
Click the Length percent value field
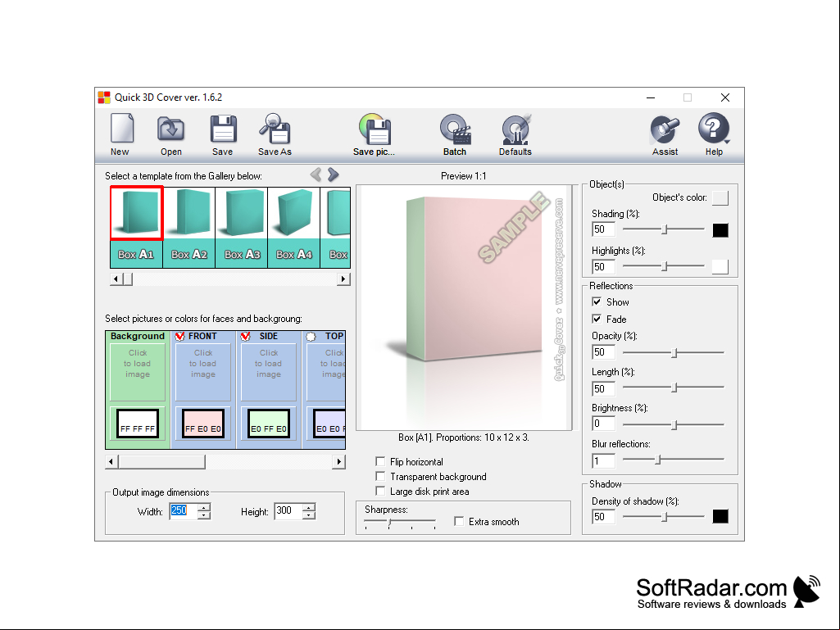(603, 388)
